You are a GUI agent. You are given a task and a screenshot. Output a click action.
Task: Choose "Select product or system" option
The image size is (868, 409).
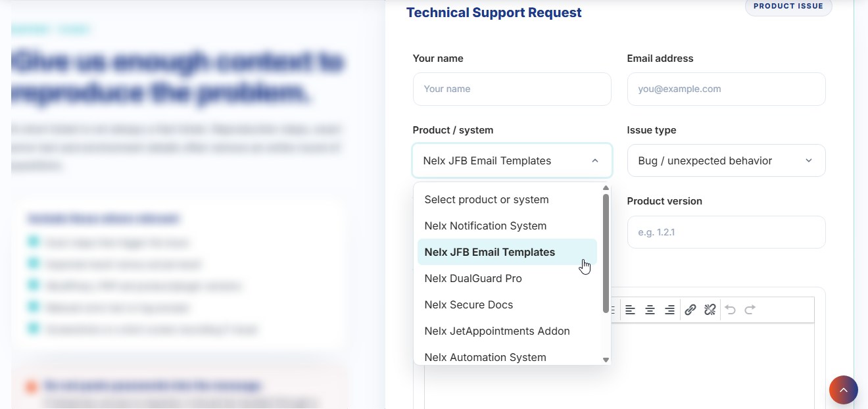coord(507,199)
